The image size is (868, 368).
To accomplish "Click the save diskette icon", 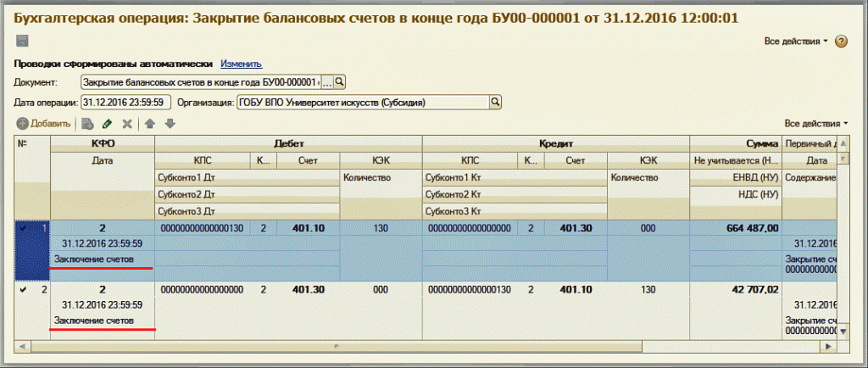I will click(22, 41).
